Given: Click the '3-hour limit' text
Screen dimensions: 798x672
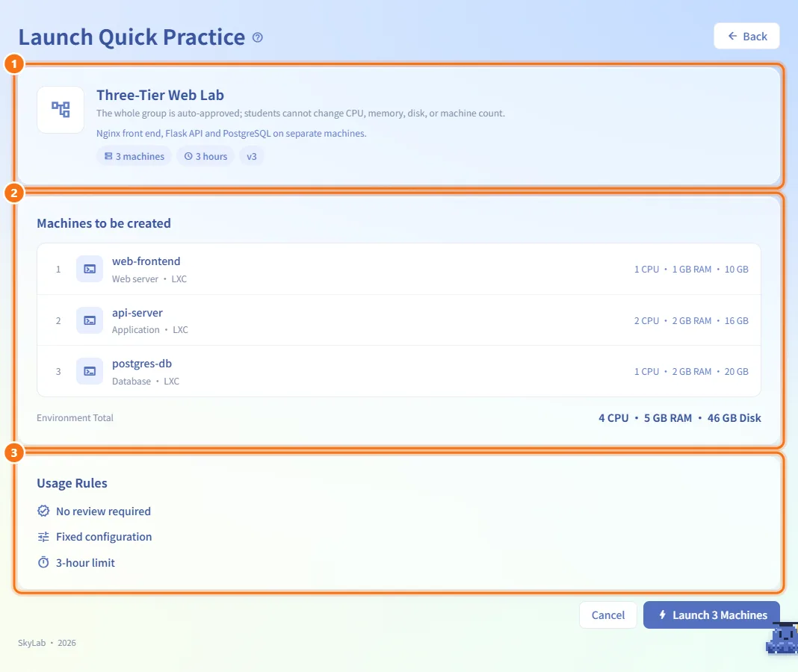Looking at the screenshot, I should (x=85, y=563).
